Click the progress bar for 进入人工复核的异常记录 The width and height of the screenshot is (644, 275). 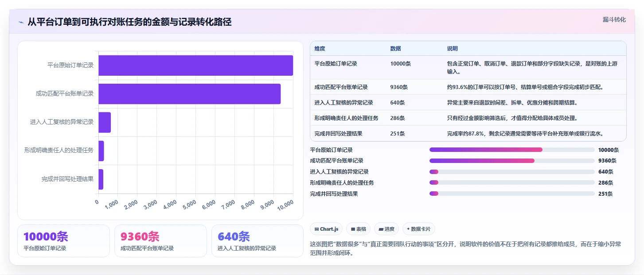click(512, 172)
